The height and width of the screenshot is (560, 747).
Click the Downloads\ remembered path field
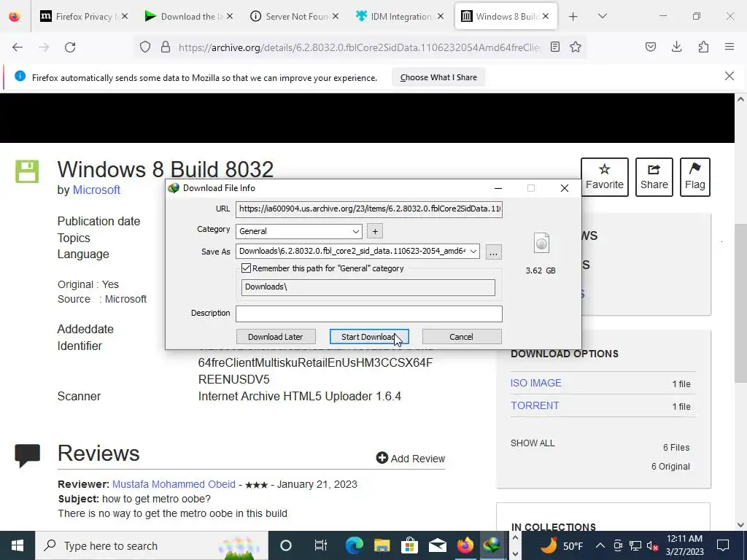(x=368, y=287)
